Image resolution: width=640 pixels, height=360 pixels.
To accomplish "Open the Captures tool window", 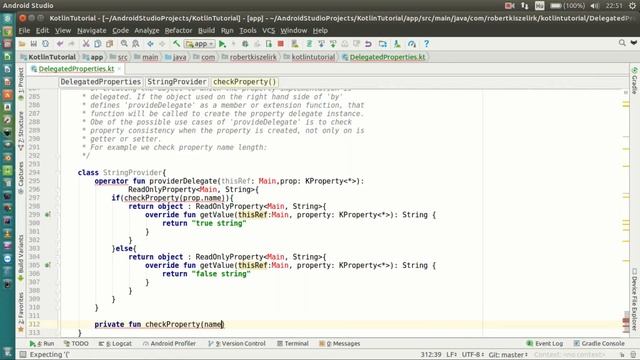I will pos(21,177).
